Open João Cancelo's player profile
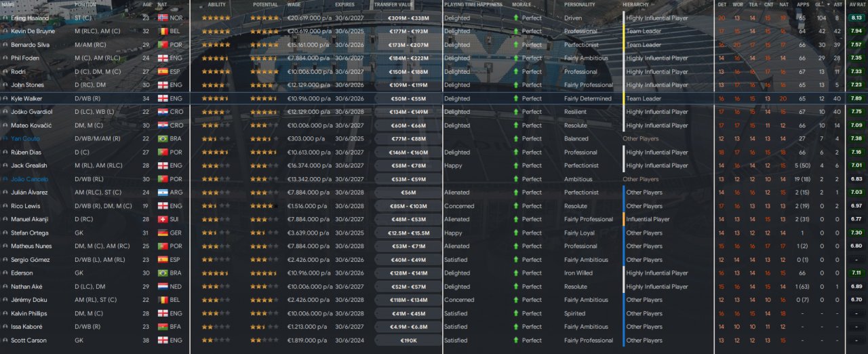This screenshot has width=868, height=354. (x=29, y=179)
